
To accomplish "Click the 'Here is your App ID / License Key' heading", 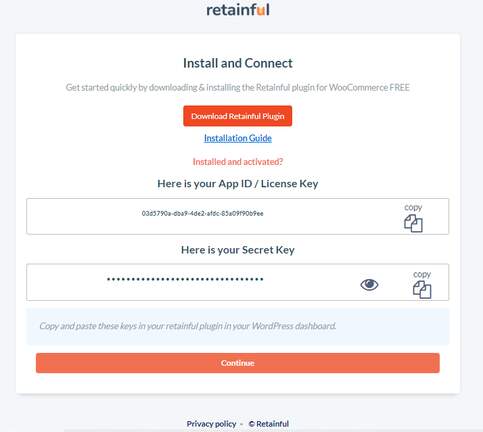I will pyautogui.click(x=238, y=183).
